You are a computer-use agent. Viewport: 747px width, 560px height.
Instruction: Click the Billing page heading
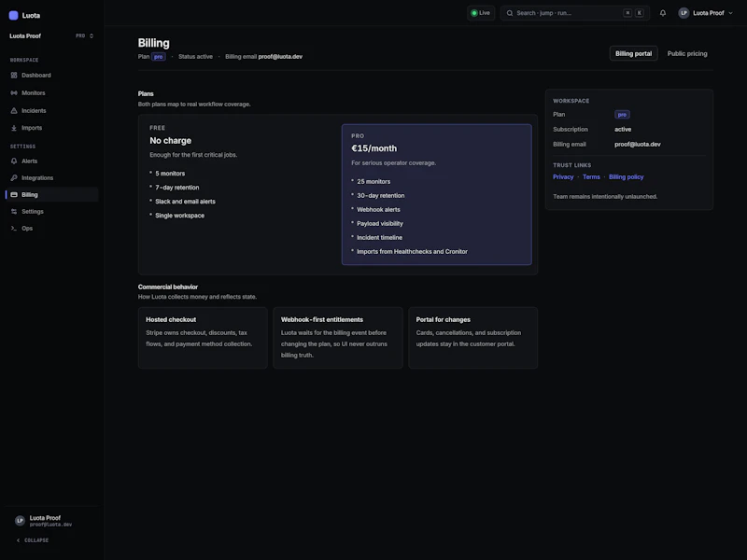153,43
